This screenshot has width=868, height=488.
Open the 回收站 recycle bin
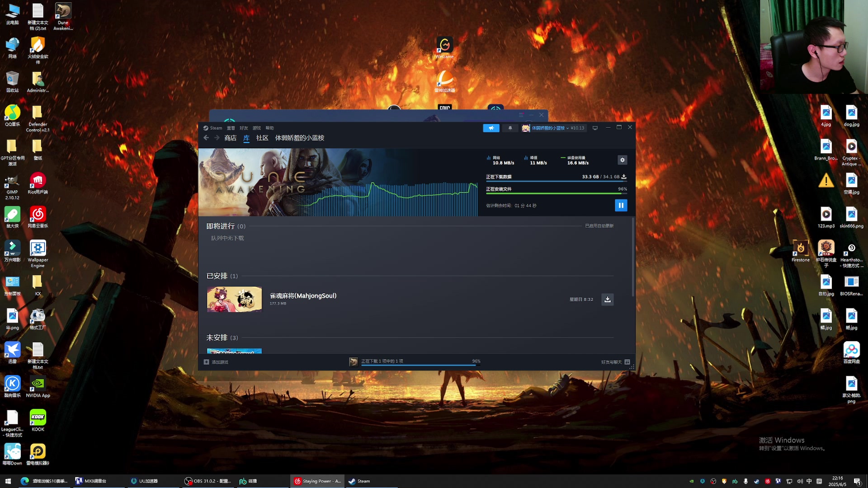click(x=12, y=82)
